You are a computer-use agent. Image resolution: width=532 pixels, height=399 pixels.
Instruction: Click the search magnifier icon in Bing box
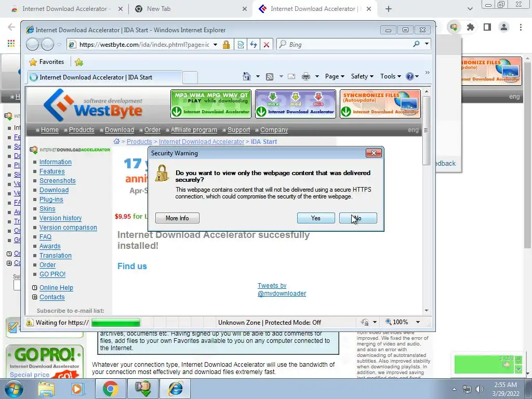pyautogui.click(x=416, y=44)
